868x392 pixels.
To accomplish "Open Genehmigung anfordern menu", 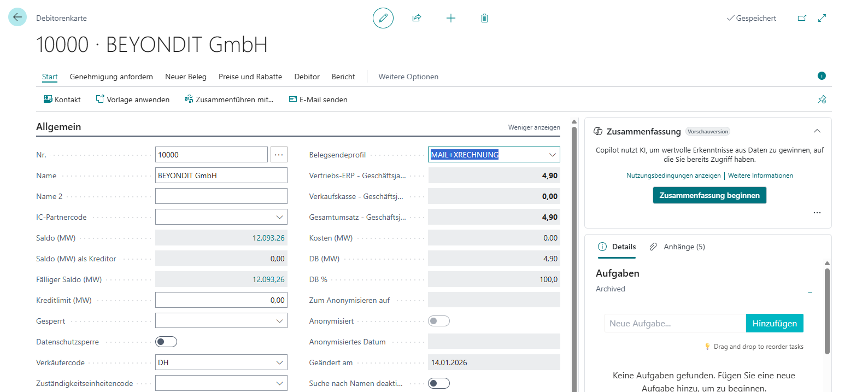I will point(112,77).
